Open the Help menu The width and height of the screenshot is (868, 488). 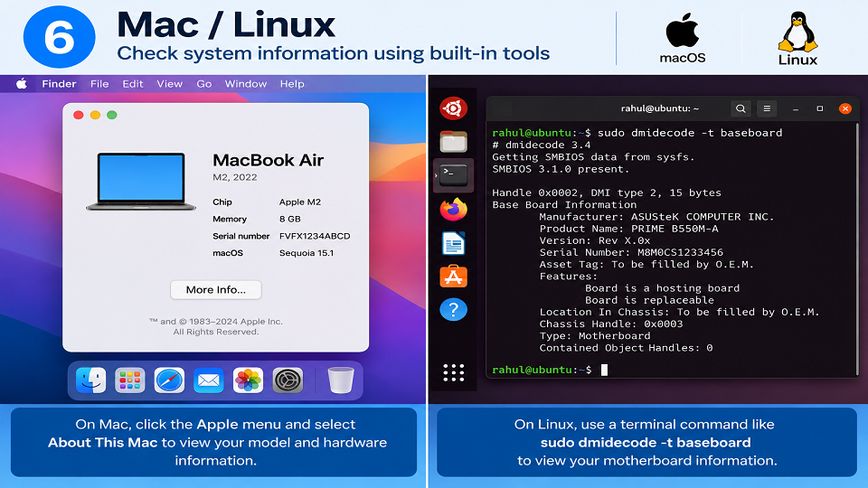[x=292, y=83]
